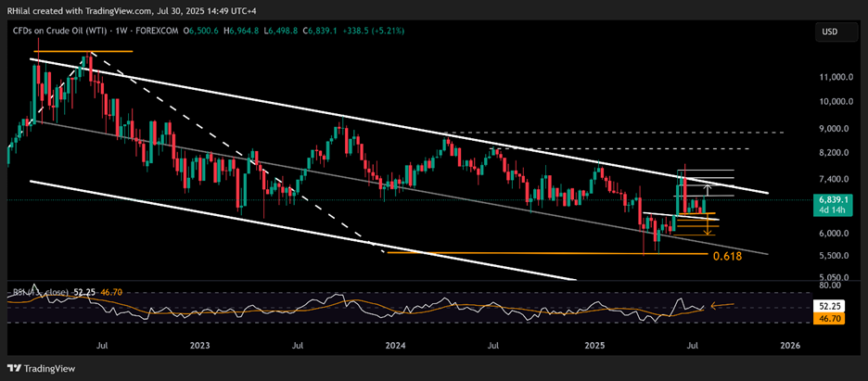Click the 2025 time axis label
The image size is (868, 381).
[x=595, y=346]
